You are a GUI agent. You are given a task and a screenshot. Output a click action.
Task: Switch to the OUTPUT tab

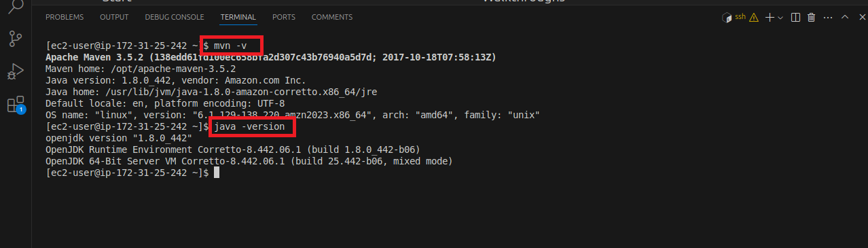[x=114, y=17]
